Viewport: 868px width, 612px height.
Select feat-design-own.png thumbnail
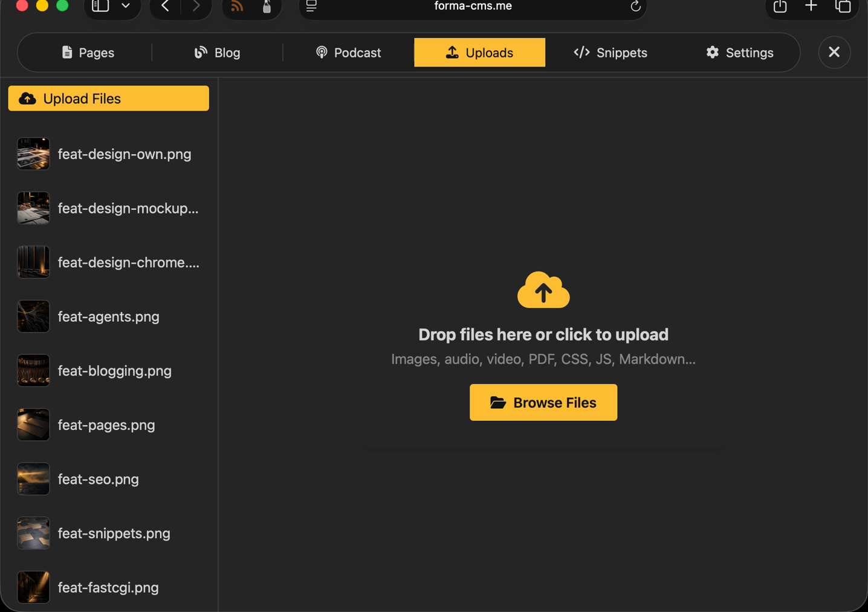[33, 154]
